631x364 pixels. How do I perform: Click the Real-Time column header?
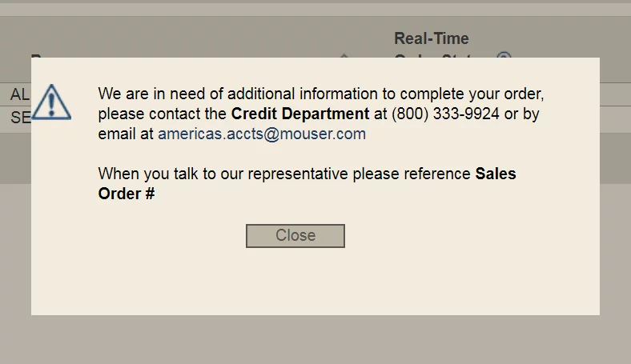(431, 38)
